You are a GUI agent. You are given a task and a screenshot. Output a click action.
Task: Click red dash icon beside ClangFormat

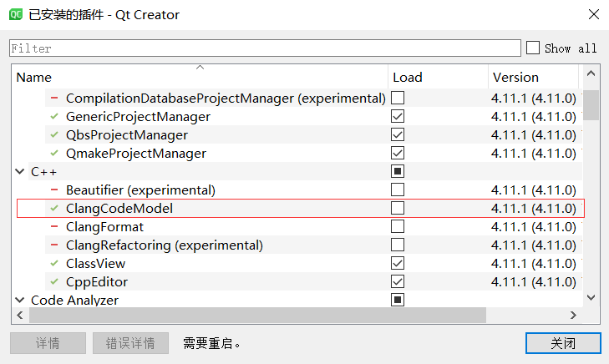[54, 226]
